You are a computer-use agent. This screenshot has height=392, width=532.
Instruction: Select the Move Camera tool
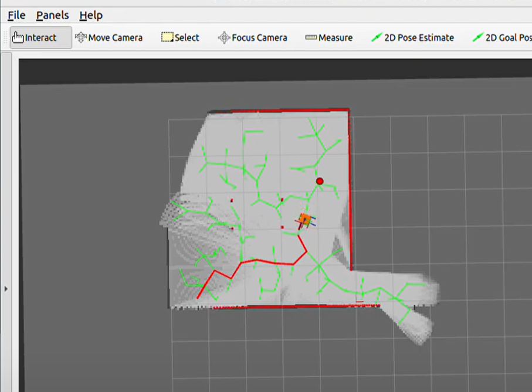pos(109,38)
